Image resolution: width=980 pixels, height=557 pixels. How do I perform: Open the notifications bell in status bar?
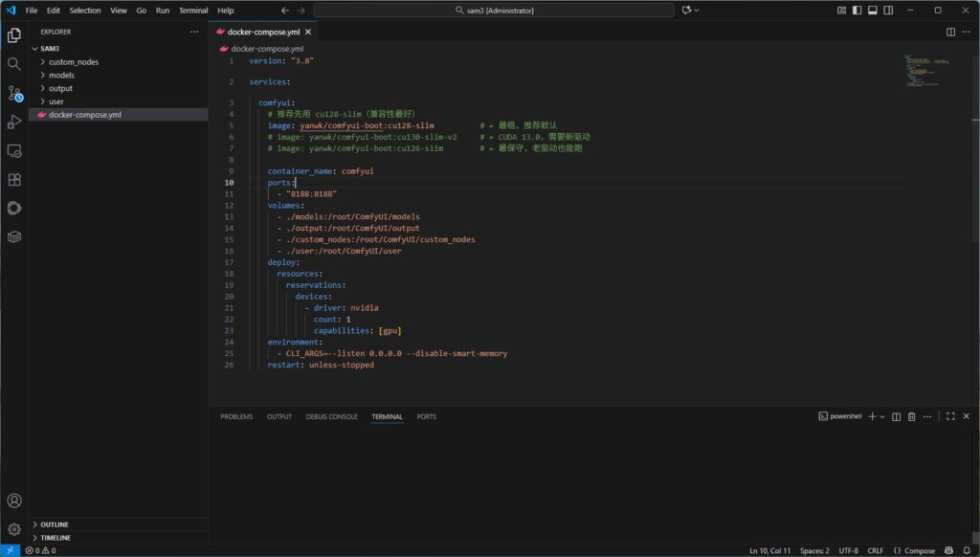pos(968,550)
